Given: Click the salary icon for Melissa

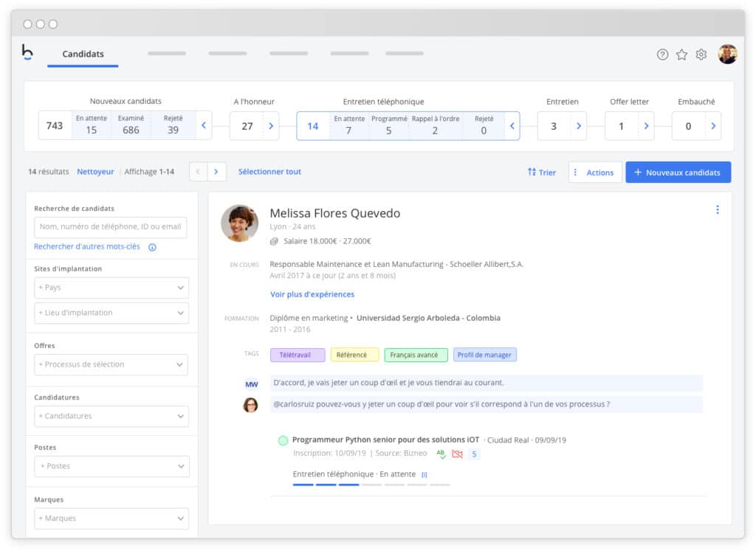Looking at the screenshot, I should pos(274,241).
